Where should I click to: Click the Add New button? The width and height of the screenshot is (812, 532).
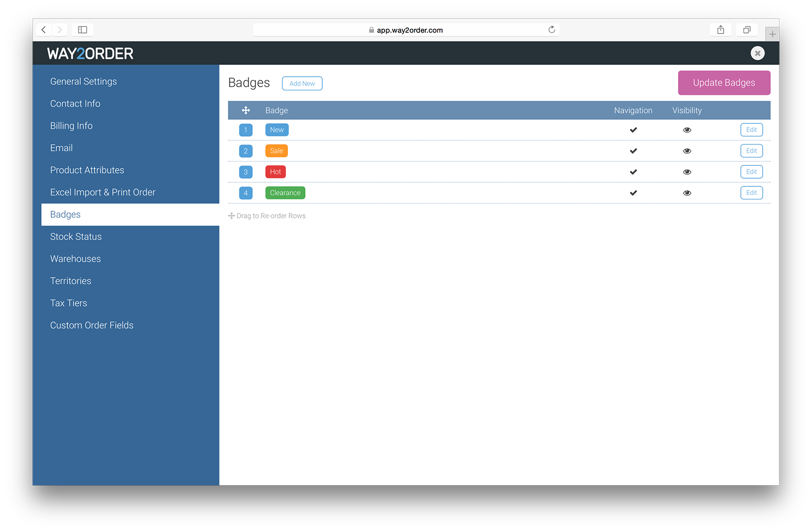(302, 83)
